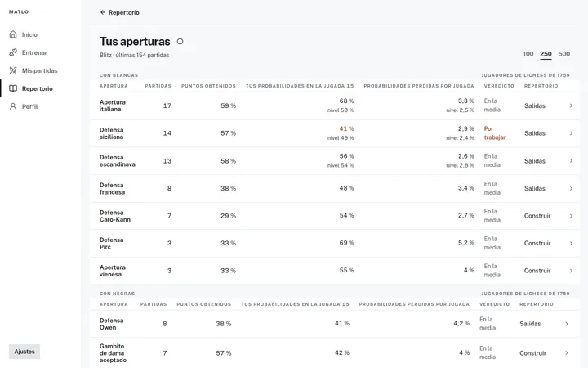Click Blitz · últimas 154 partidas subtitle
Viewport: 588px width, 368px height.
coord(134,55)
